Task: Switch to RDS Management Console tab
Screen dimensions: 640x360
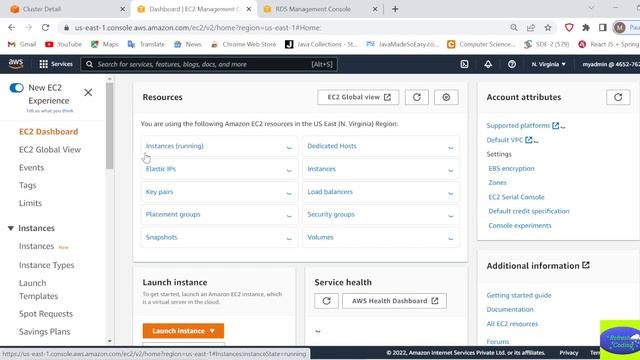Action: click(x=314, y=9)
